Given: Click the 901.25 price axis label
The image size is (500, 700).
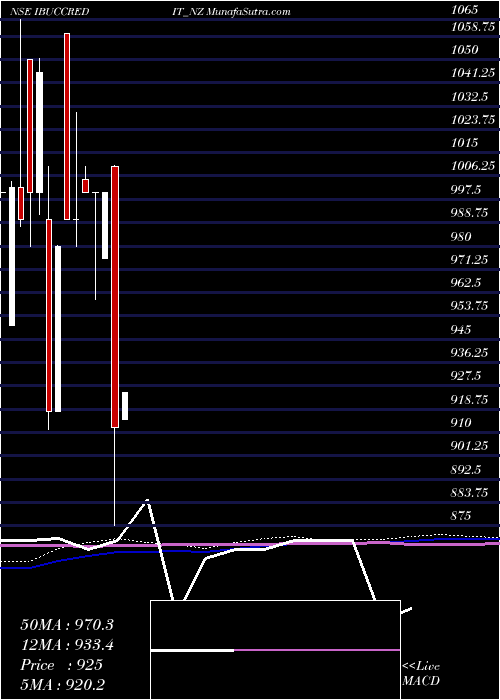Looking at the screenshot, I should click(x=470, y=446).
